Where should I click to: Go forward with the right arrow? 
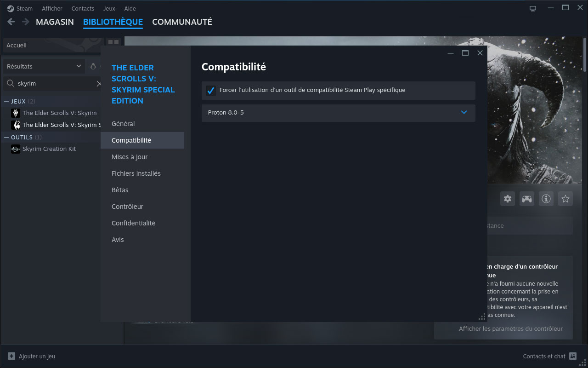(x=26, y=22)
